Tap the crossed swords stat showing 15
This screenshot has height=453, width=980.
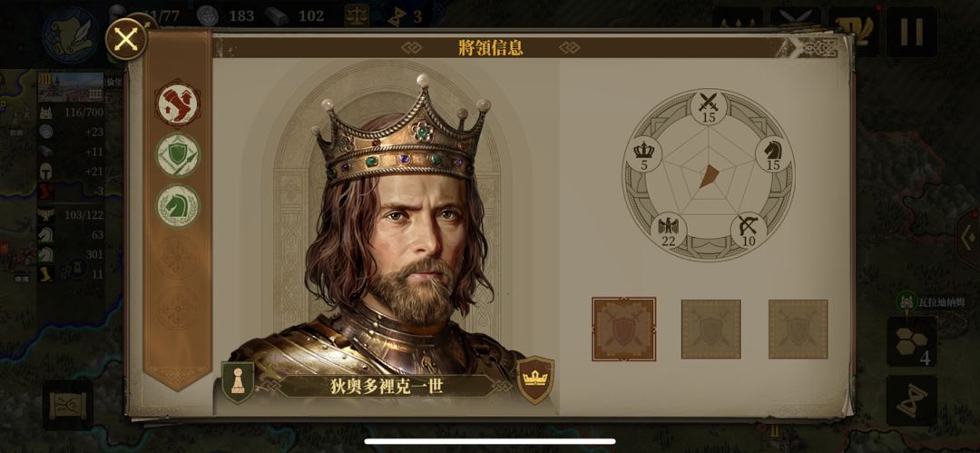pos(708,108)
